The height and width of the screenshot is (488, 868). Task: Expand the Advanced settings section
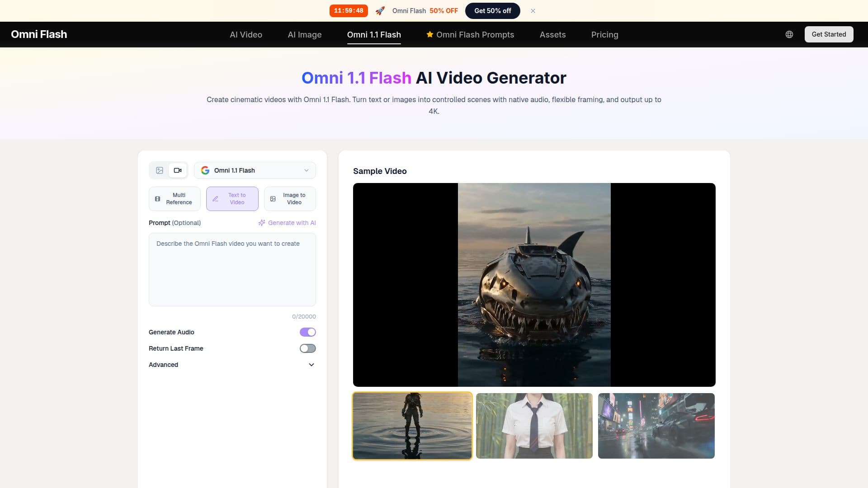click(232, 365)
